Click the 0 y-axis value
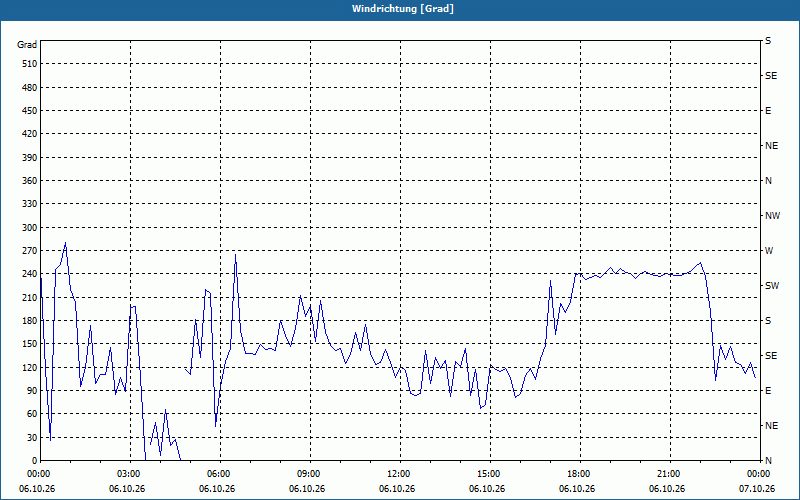 (x=34, y=461)
